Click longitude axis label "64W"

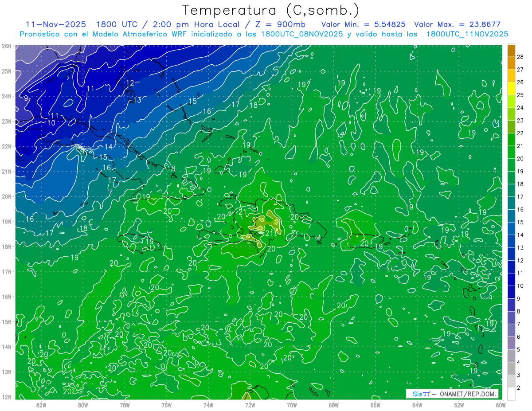(417, 405)
